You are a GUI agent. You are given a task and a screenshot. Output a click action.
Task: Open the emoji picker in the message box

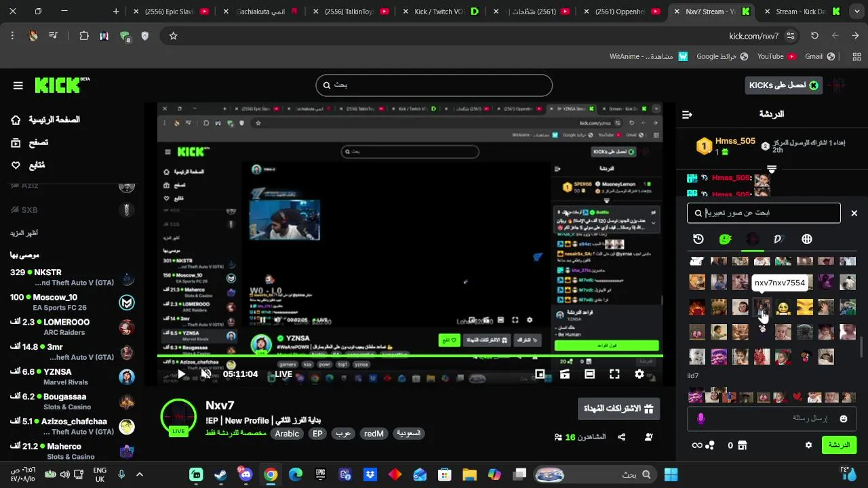[844, 419]
